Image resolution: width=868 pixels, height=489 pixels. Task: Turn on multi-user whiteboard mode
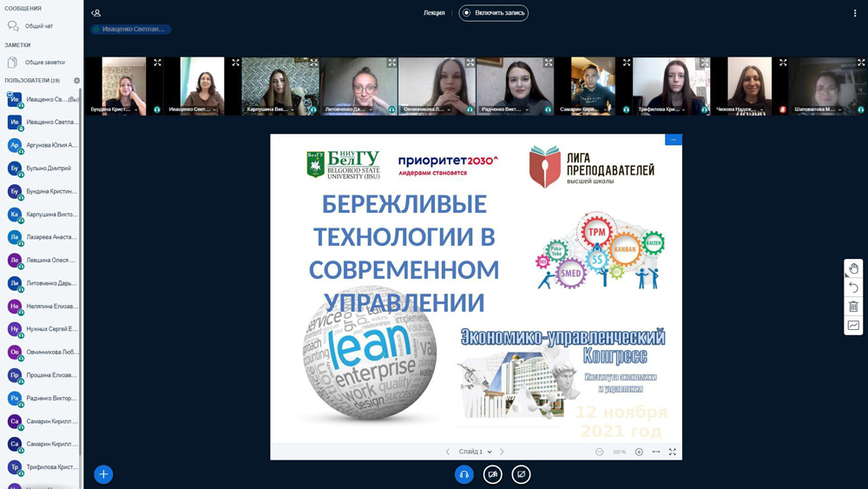coord(853,326)
